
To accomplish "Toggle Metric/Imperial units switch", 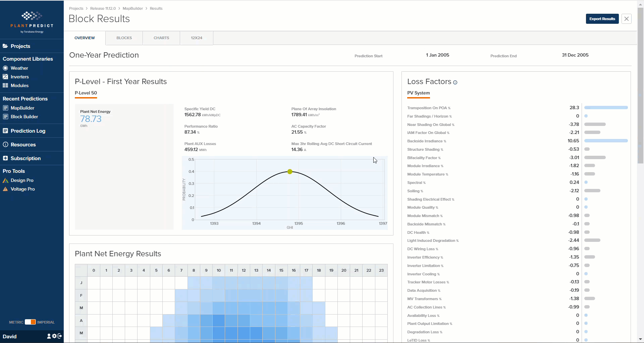I will click(x=30, y=322).
